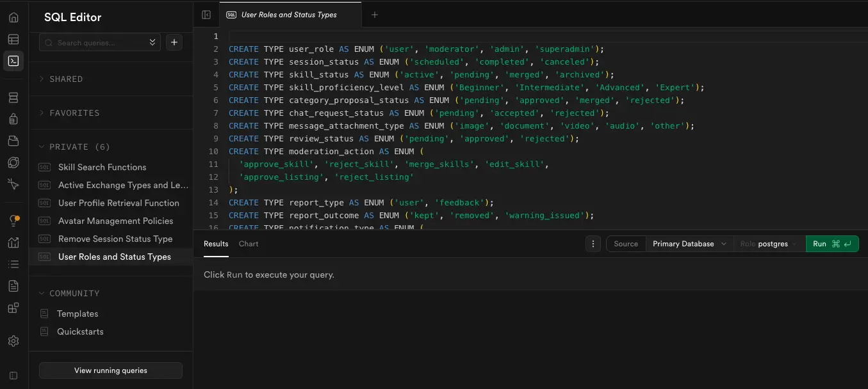This screenshot has width=868, height=389.
Task: Open the Home icon in sidebar
Action: pyautogui.click(x=13, y=18)
